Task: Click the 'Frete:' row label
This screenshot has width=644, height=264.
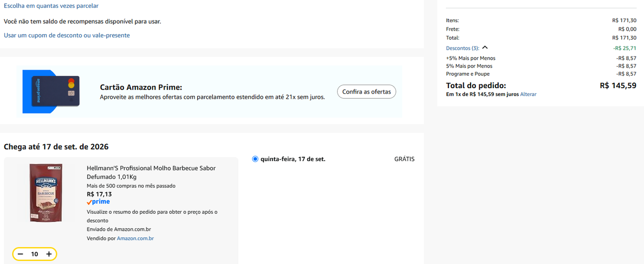Action: 453,29
